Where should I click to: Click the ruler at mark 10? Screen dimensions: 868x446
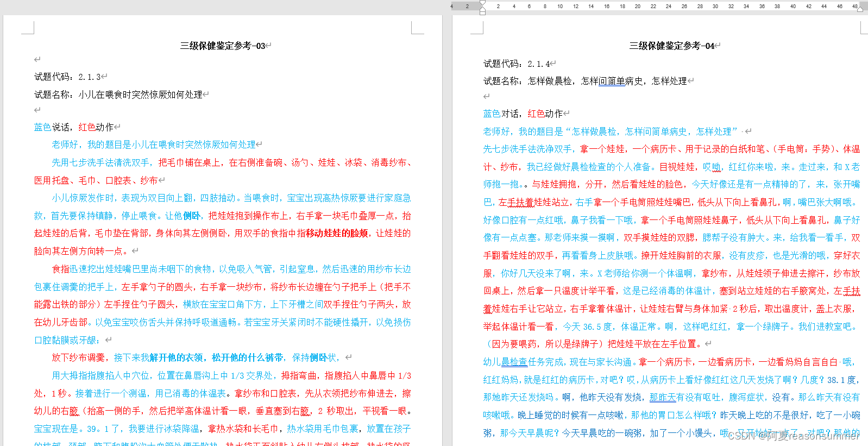pyautogui.click(x=560, y=7)
